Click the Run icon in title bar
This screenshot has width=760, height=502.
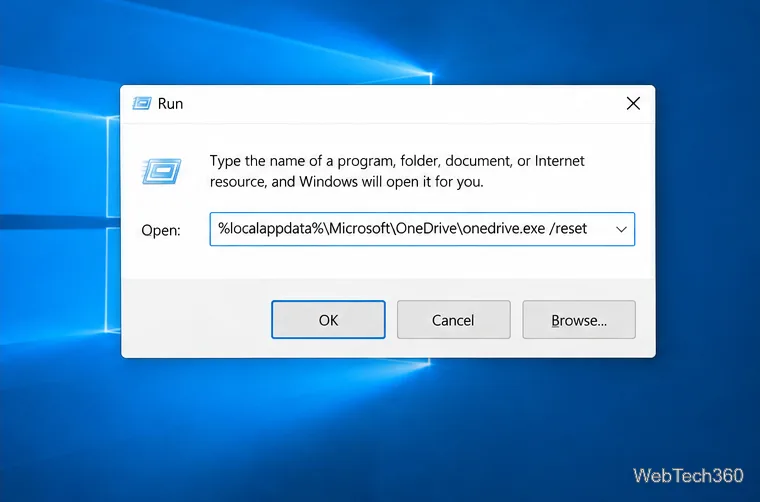(x=142, y=103)
